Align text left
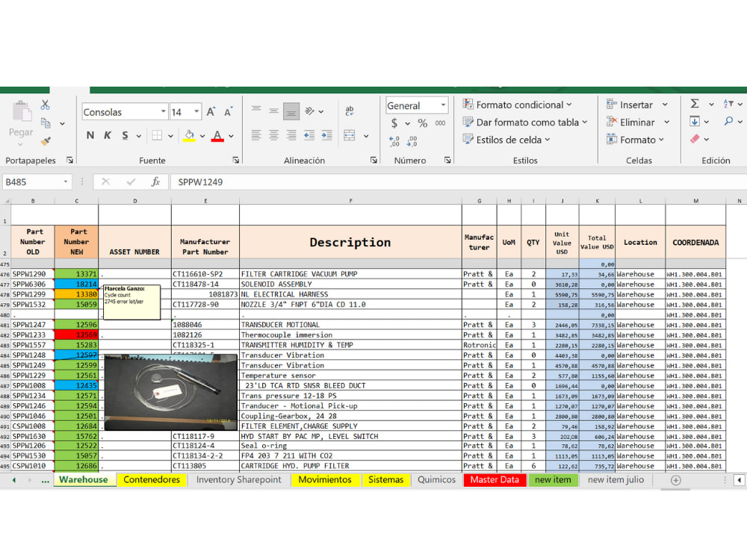Screen dimensions: 747x560 pyautogui.click(x=256, y=135)
